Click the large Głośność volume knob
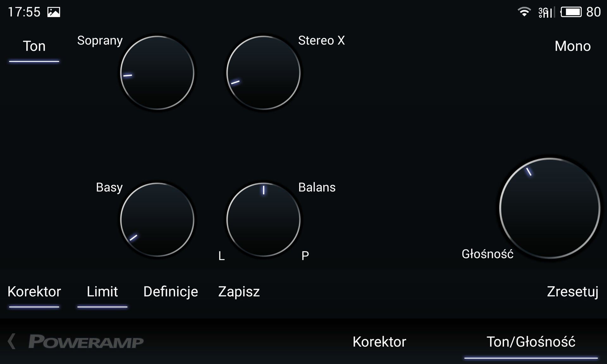 click(549, 208)
